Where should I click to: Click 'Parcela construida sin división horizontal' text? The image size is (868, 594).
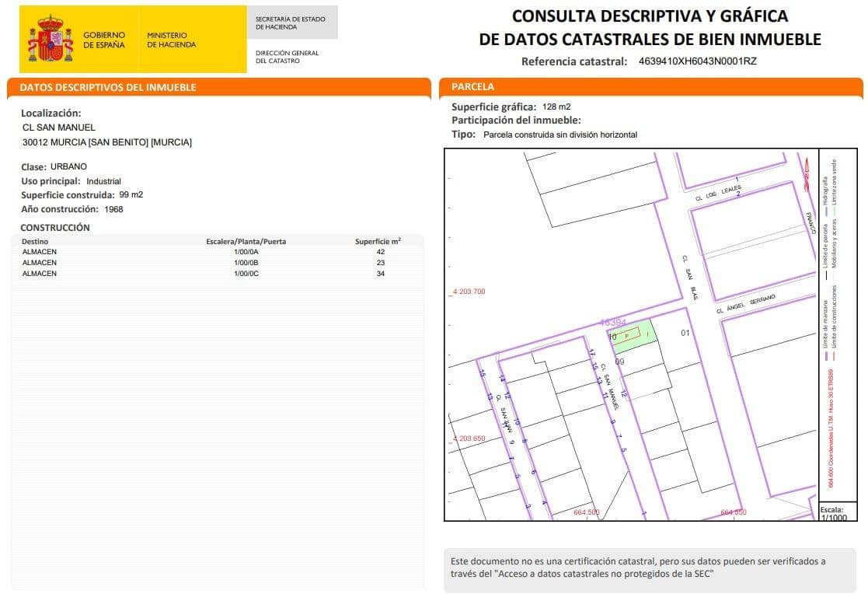pos(560,135)
